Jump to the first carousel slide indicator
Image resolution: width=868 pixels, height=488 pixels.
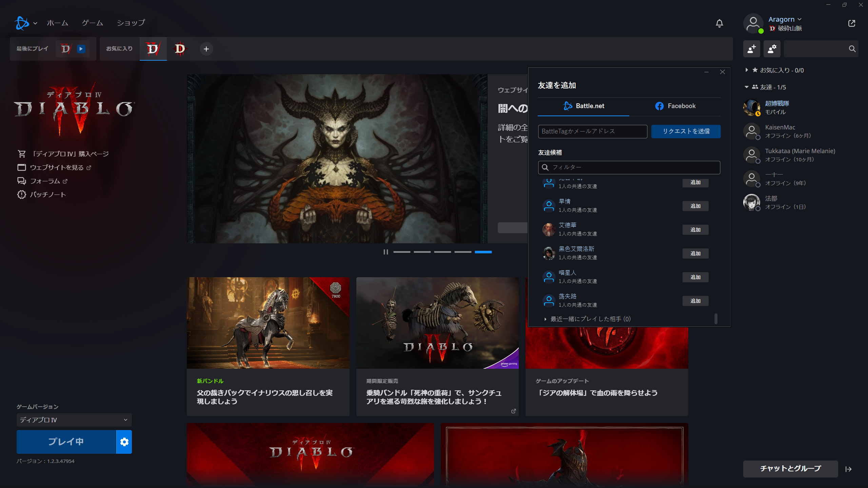coord(402,252)
